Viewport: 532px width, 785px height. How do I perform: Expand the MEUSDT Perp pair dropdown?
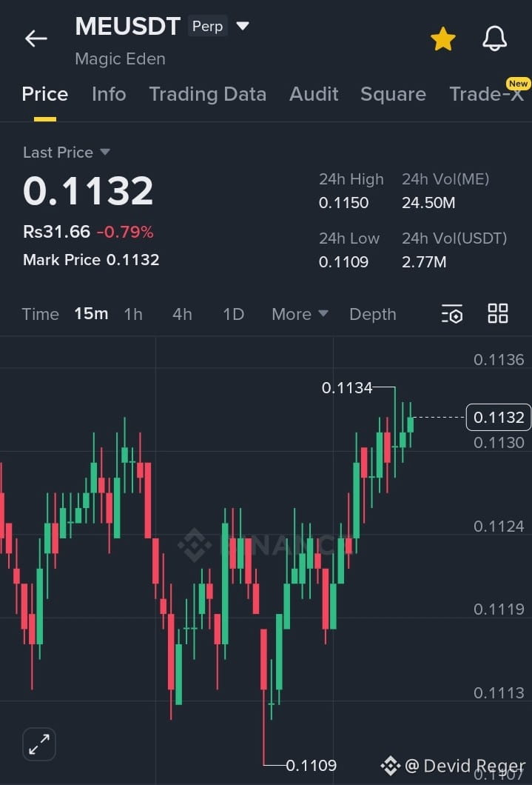coord(243,27)
